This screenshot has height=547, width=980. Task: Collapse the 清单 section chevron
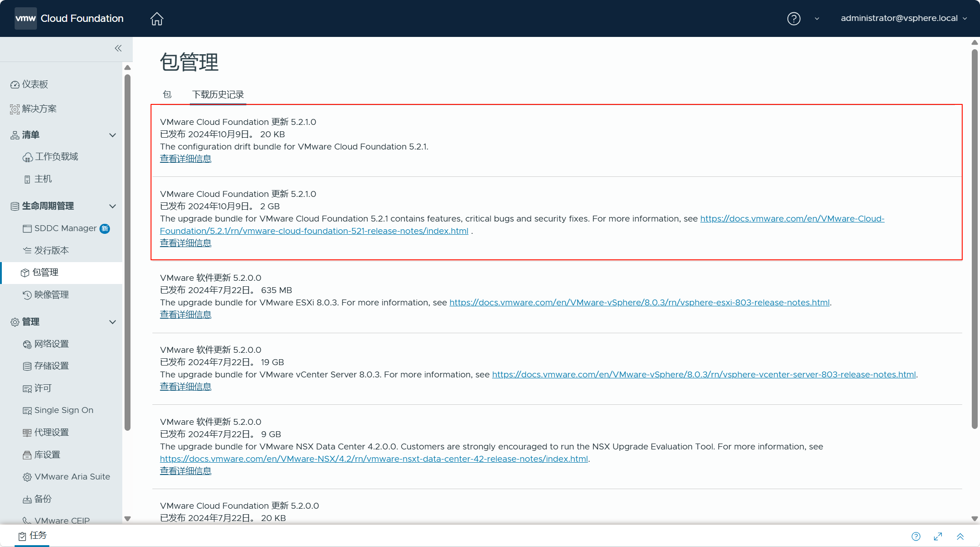coord(113,135)
